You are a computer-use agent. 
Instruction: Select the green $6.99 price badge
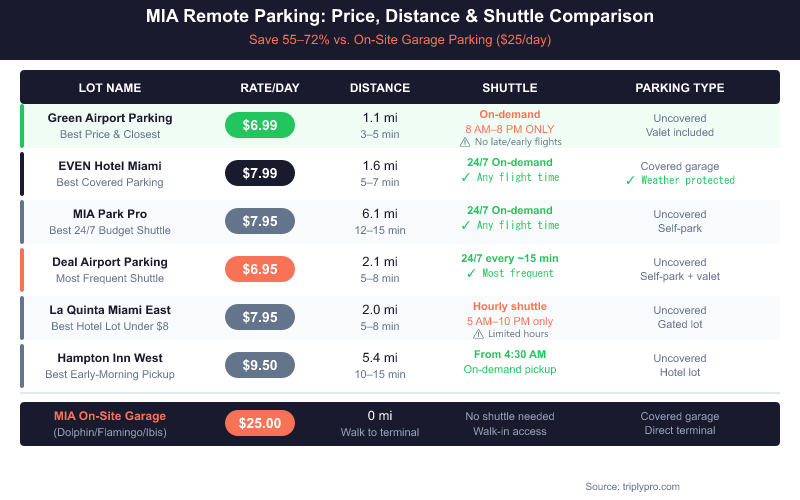pos(260,125)
